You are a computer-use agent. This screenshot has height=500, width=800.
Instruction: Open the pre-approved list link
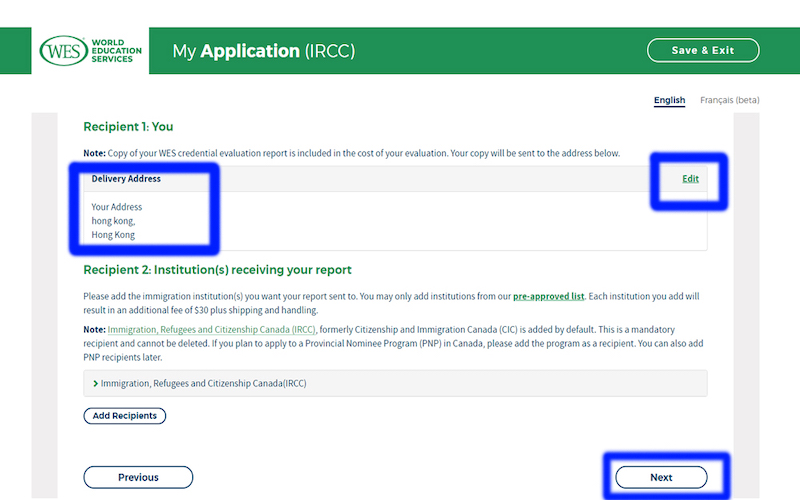(x=548, y=296)
